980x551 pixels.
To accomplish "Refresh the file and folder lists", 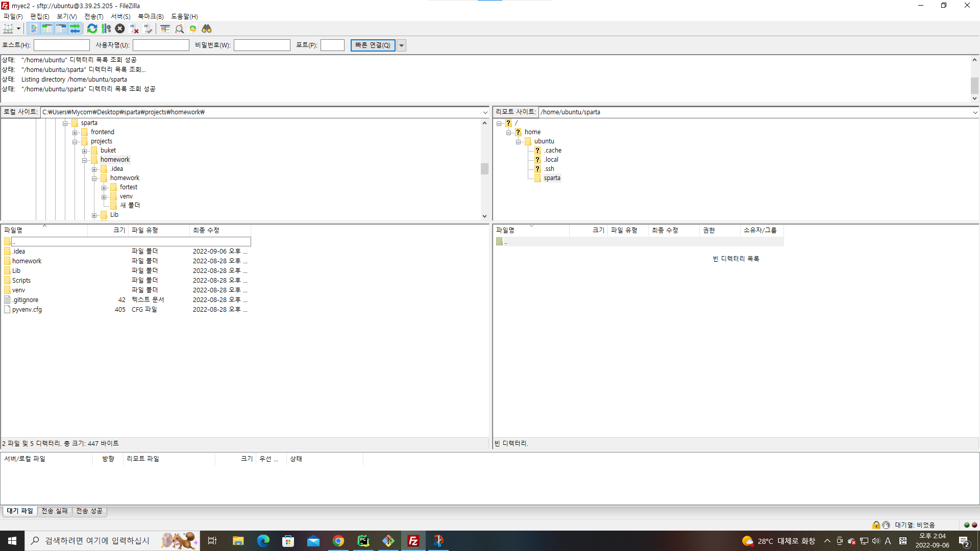I will [x=92, y=29].
